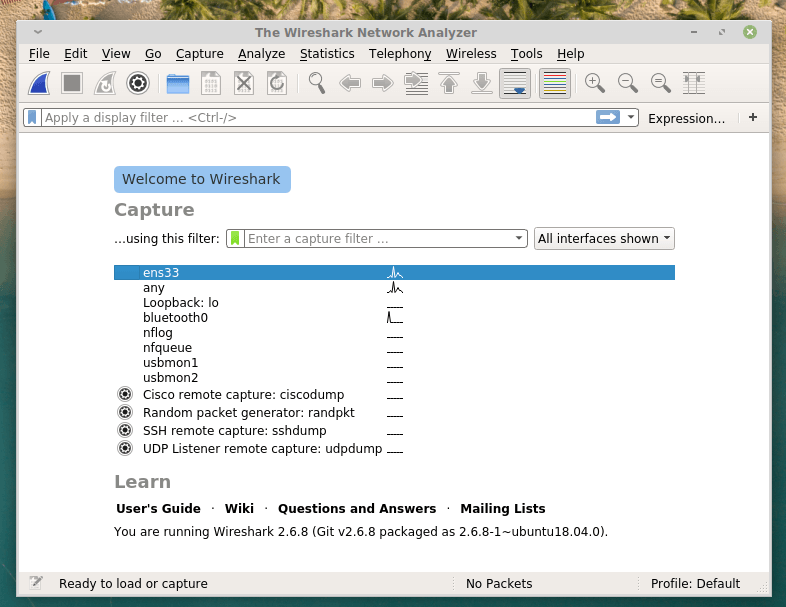Go back in packet history arrow
Screen dimensions: 786x607
[350, 83]
